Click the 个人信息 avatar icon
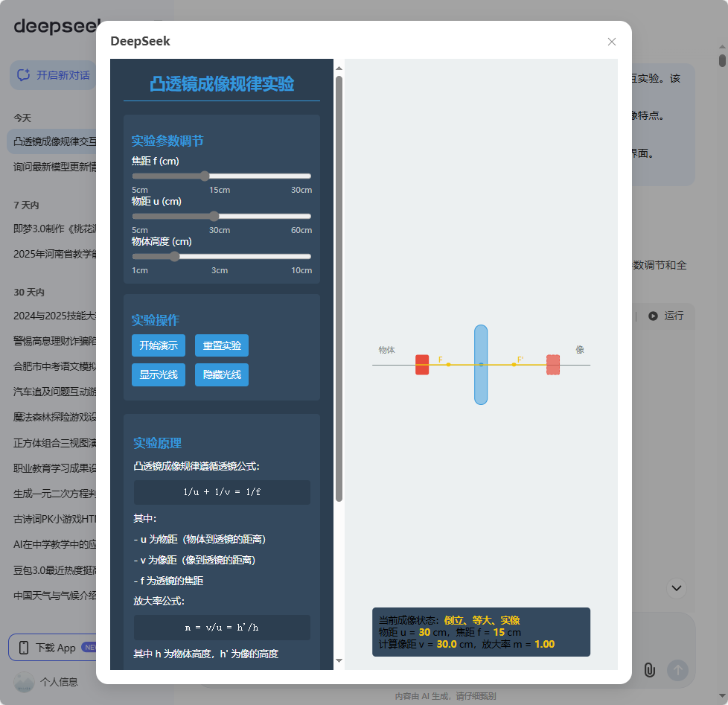Screen dimensions: 728x705 tap(25, 681)
